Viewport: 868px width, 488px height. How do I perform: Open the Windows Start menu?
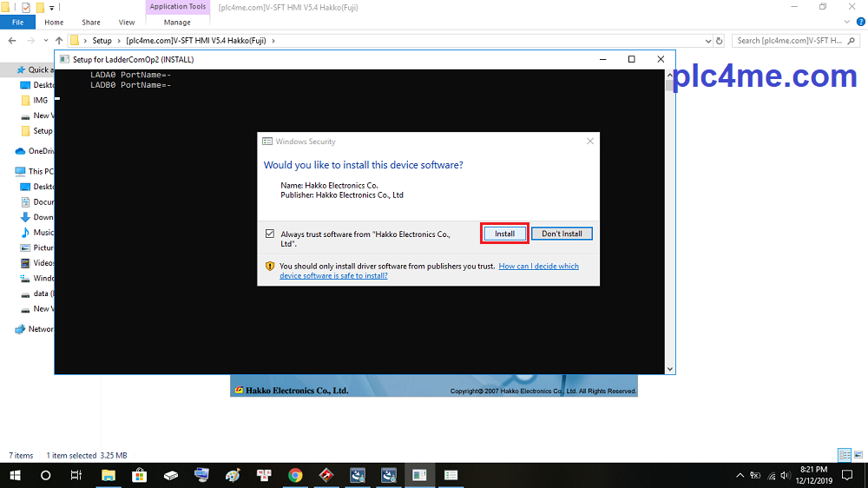(15, 475)
